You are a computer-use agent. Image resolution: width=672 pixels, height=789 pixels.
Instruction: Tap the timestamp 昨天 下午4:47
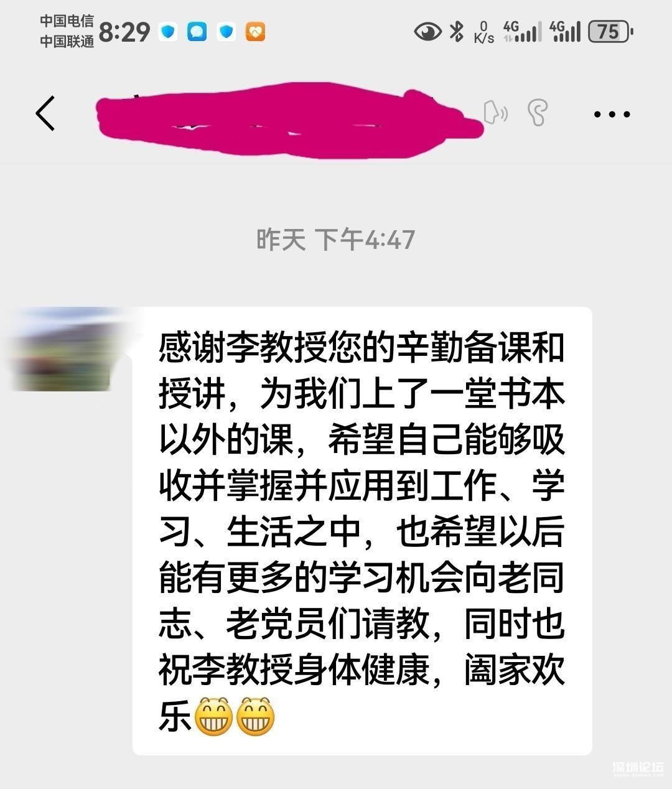pos(335,240)
